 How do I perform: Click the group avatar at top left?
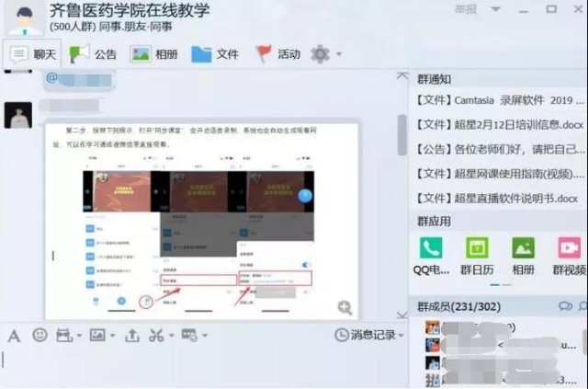[x=24, y=18]
